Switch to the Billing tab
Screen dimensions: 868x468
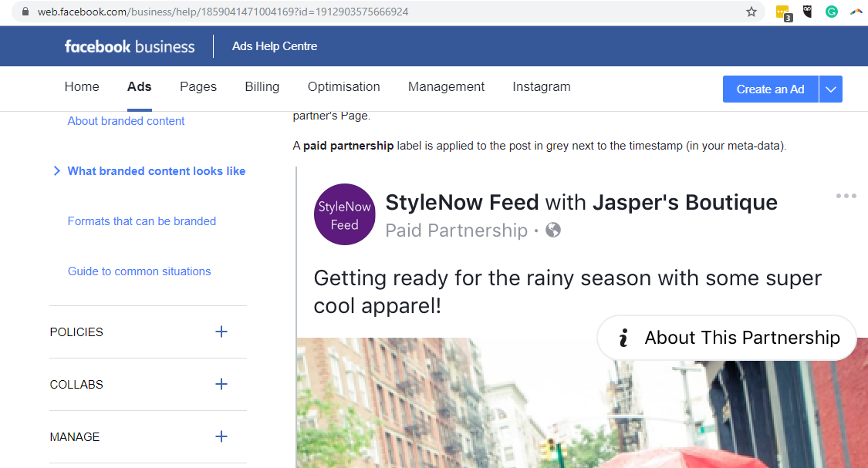click(262, 86)
